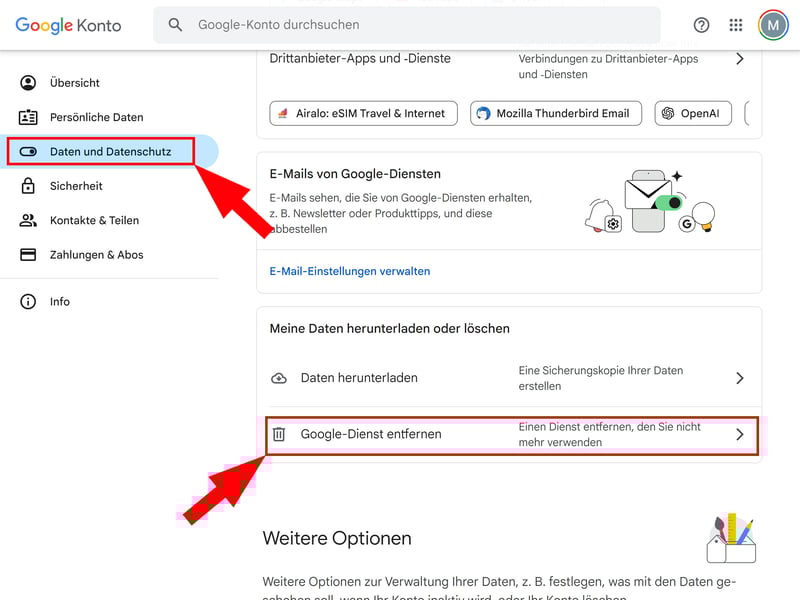
Task: Open Zahlungen & Abos page
Action: coord(96,255)
